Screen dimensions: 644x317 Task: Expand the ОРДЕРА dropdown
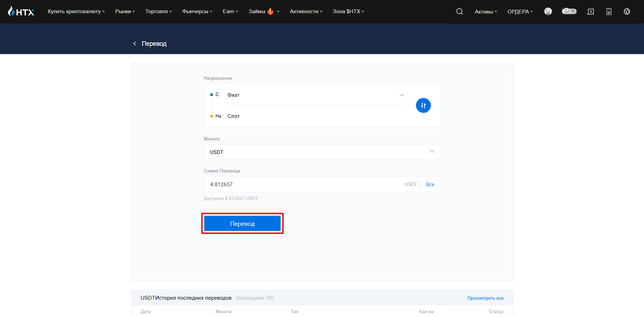[x=520, y=11]
